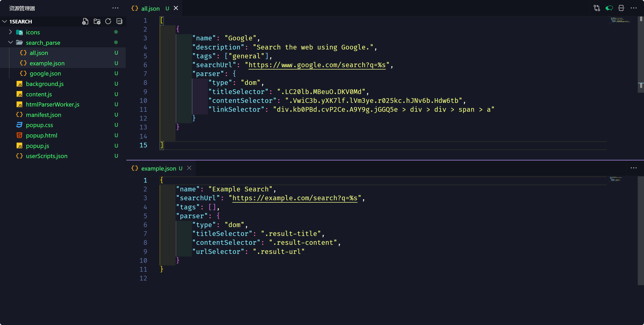Open the explorer panel more actions menu
644x325 pixels.
115,8
